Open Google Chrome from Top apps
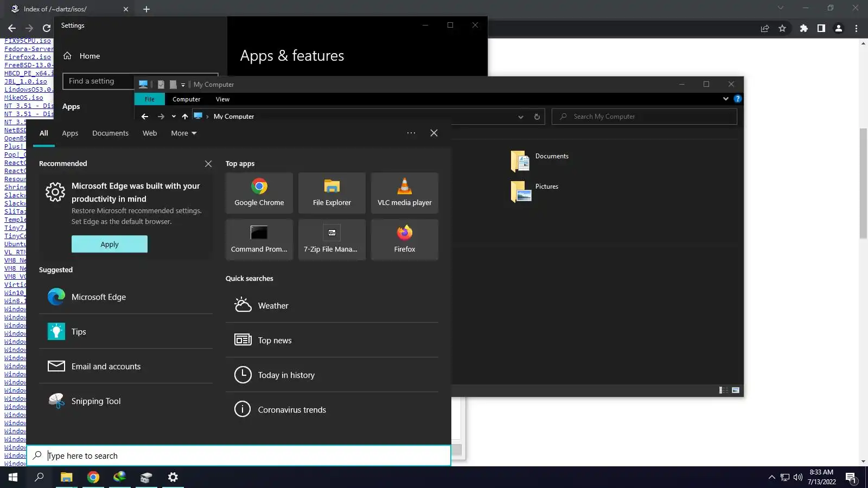The width and height of the screenshot is (868, 488). click(x=259, y=193)
